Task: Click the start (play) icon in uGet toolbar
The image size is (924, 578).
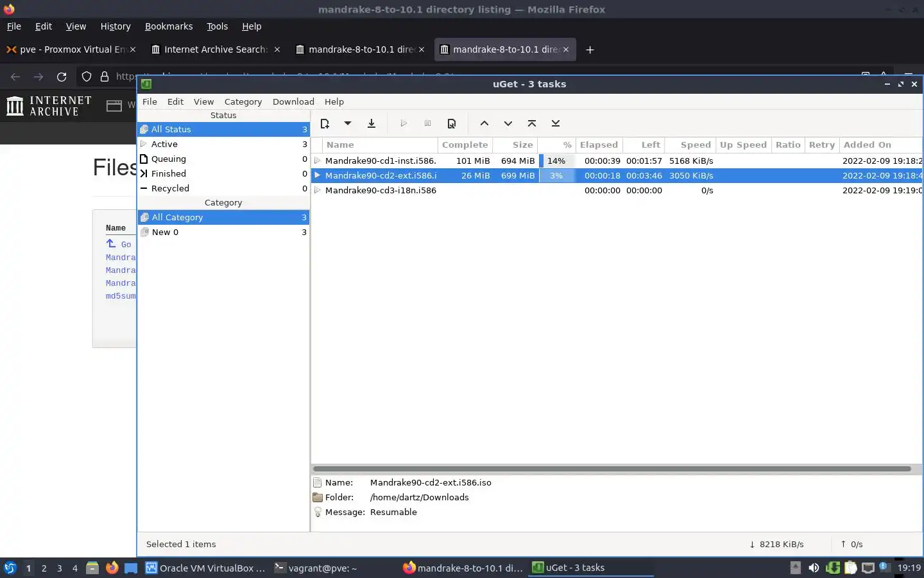Action: pyautogui.click(x=404, y=123)
